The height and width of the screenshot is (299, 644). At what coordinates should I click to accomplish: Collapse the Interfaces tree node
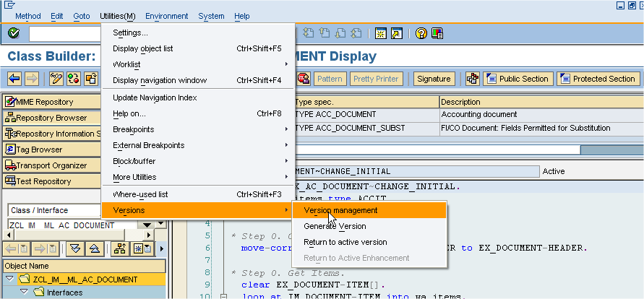click(24, 292)
